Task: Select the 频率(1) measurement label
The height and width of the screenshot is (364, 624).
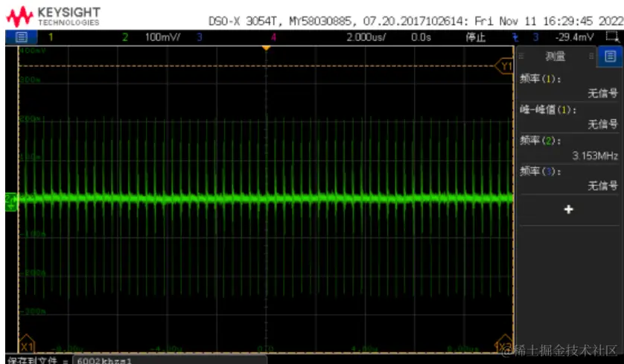Action: [541, 79]
